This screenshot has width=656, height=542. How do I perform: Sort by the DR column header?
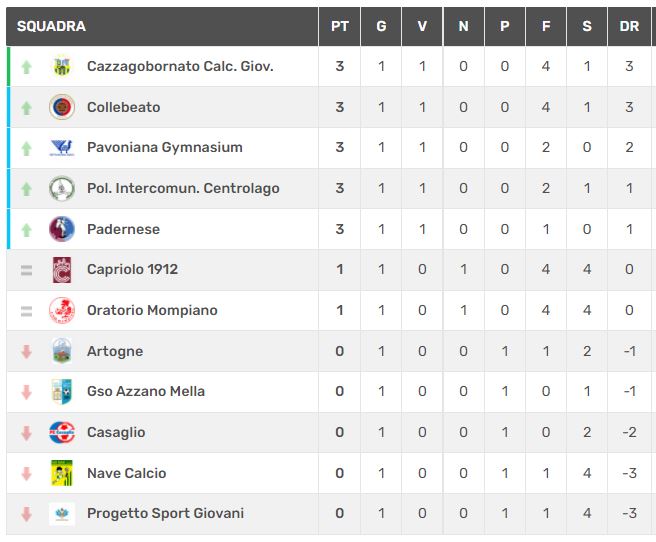[629, 26]
